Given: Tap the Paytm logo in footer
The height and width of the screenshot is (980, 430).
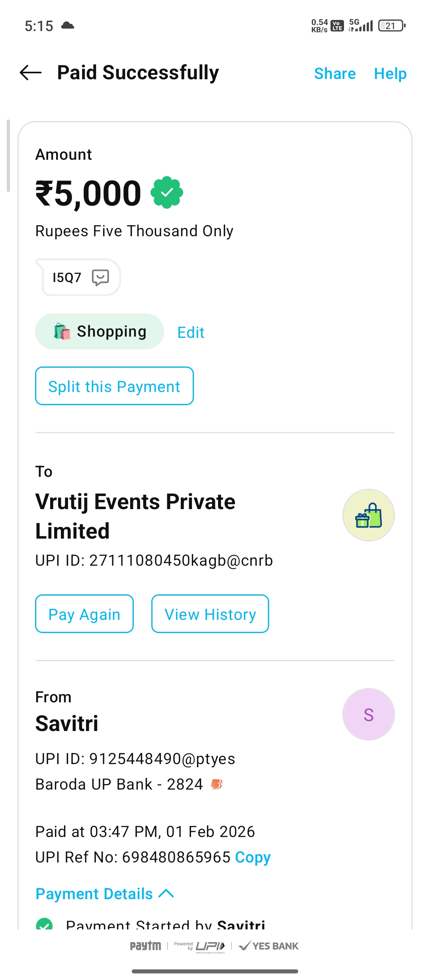Looking at the screenshot, I should click(x=145, y=946).
